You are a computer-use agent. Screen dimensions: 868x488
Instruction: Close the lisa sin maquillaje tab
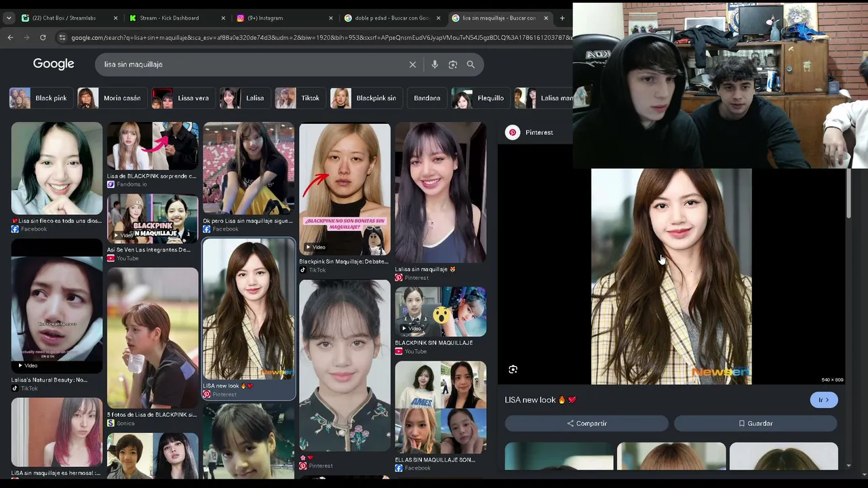click(x=546, y=18)
